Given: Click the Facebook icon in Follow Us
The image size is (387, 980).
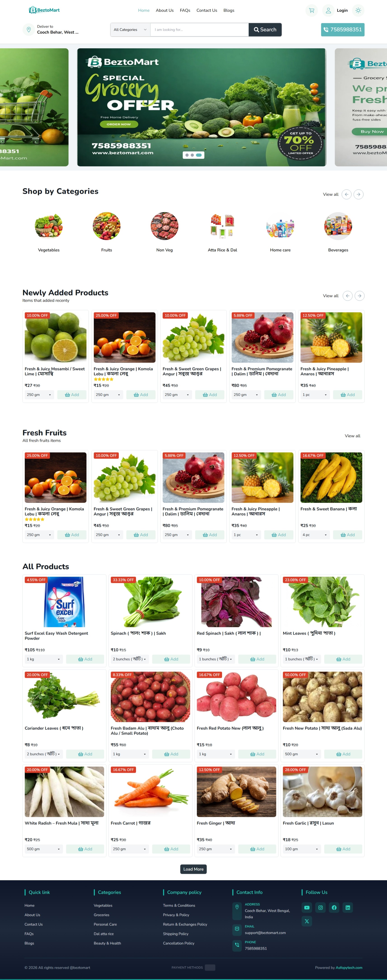Looking at the screenshot, I should [x=334, y=907].
